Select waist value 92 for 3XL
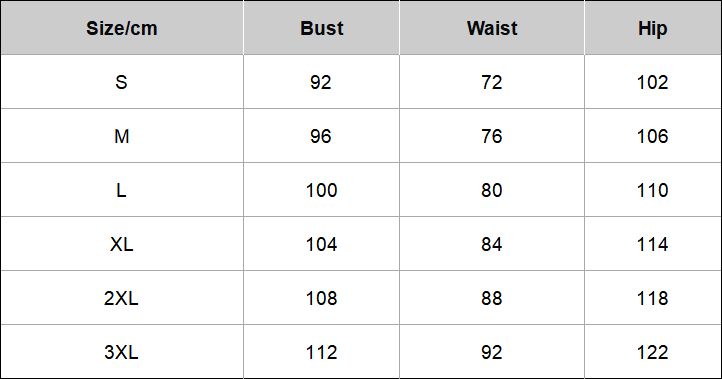722x379 pixels. click(492, 352)
